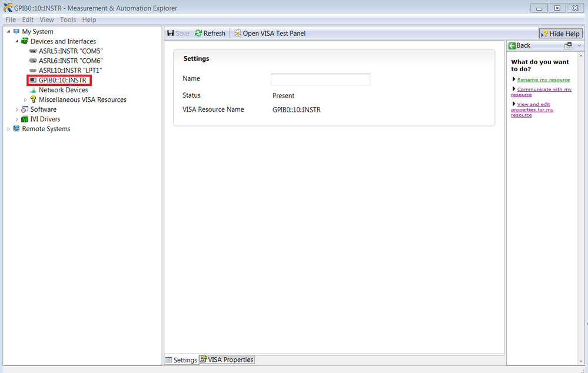Open View and edit properties link
This screenshot has width=588, height=373.
[x=532, y=109]
